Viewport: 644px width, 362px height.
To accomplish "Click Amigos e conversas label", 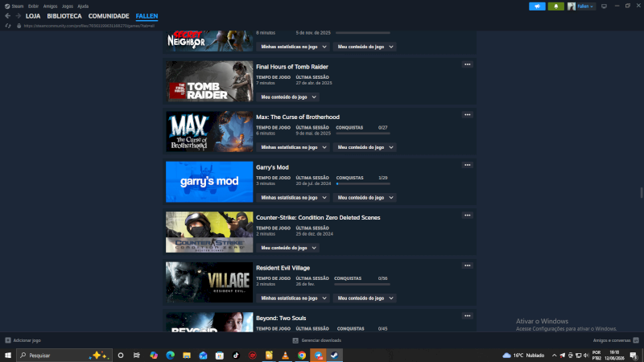I will [612, 340].
